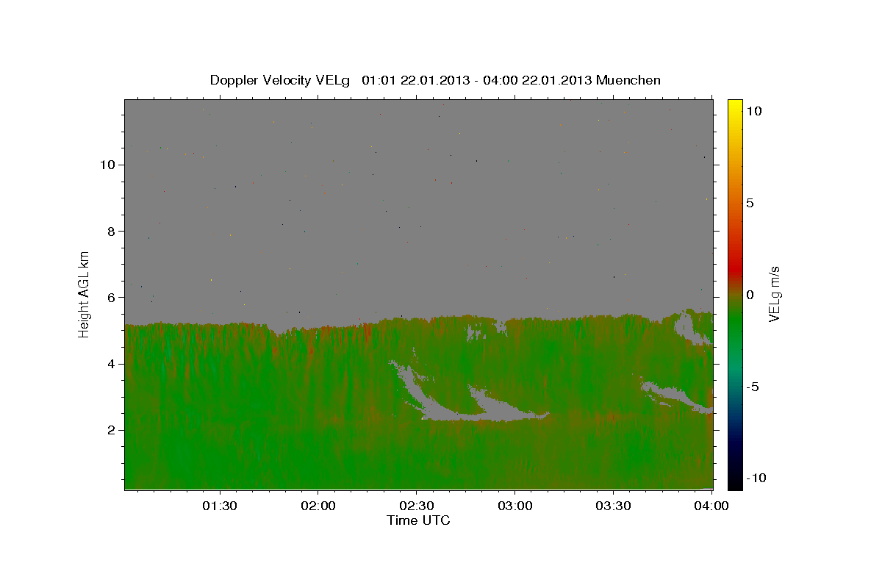Viewport: 882px width, 588px height.
Task: Click the black bottom of the colorbar
Action: coord(735,481)
